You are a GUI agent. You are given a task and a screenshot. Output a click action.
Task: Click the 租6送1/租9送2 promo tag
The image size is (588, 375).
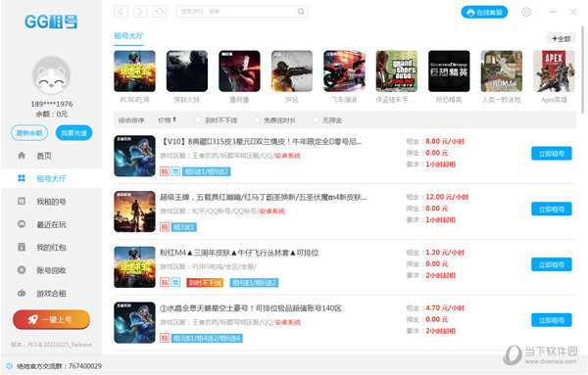click(x=206, y=171)
